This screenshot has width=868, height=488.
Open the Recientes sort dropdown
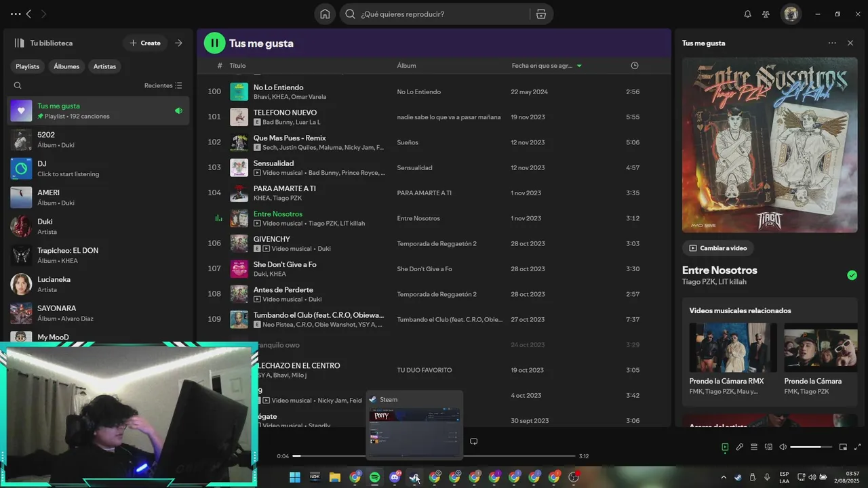163,85
